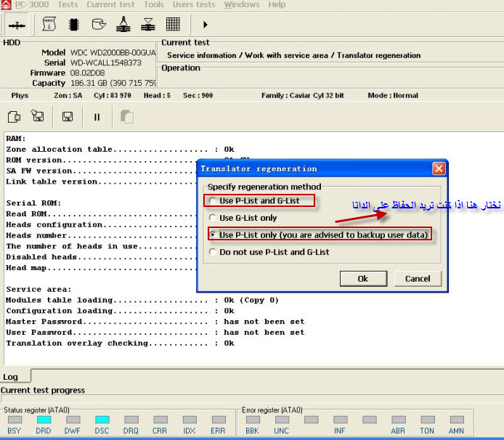
Task: Click the TON error register indicator
Action: (428, 420)
